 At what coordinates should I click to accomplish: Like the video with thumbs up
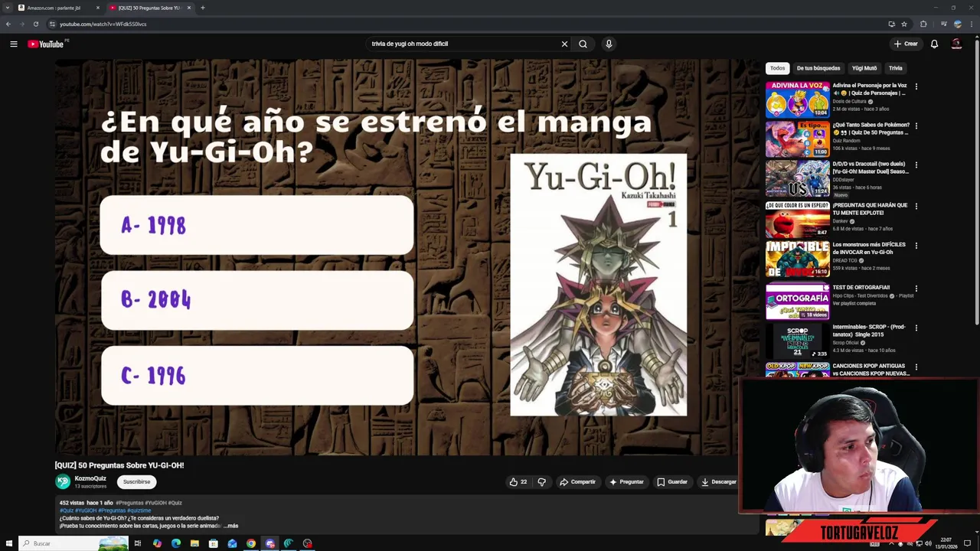click(518, 482)
